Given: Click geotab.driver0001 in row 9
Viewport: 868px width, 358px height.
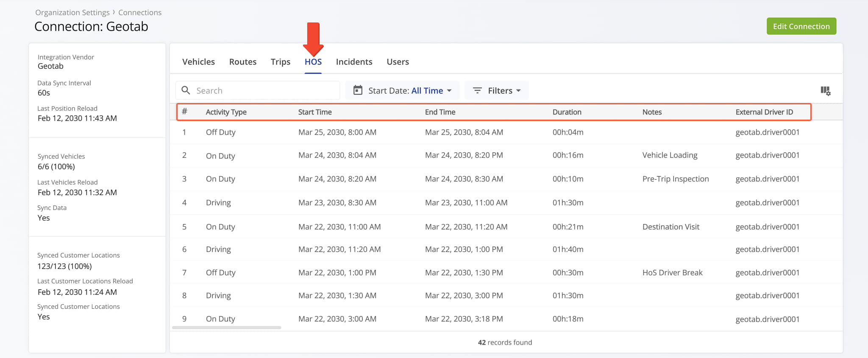Looking at the screenshot, I should [768, 319].
